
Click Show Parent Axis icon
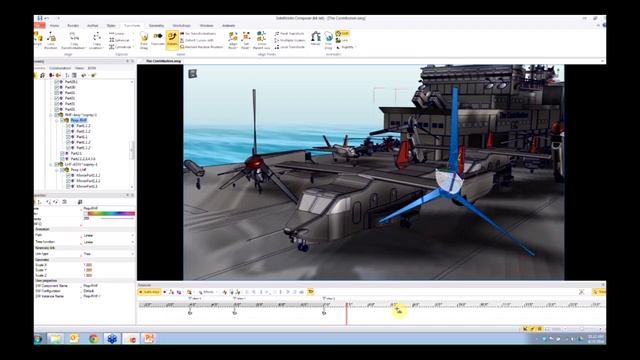pyautogui.click(x=261, y=40)
